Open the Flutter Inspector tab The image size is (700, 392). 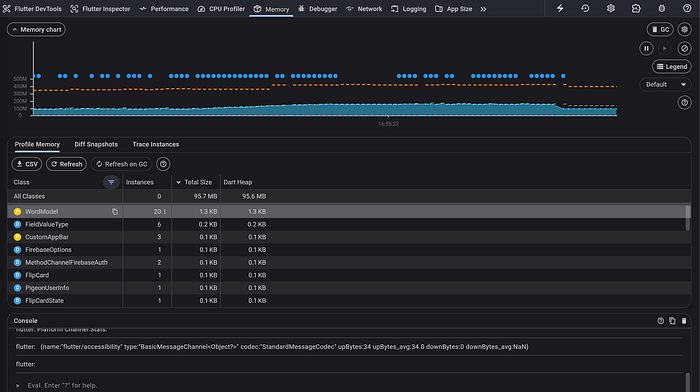pyautogui.click(x=100, y=9)
